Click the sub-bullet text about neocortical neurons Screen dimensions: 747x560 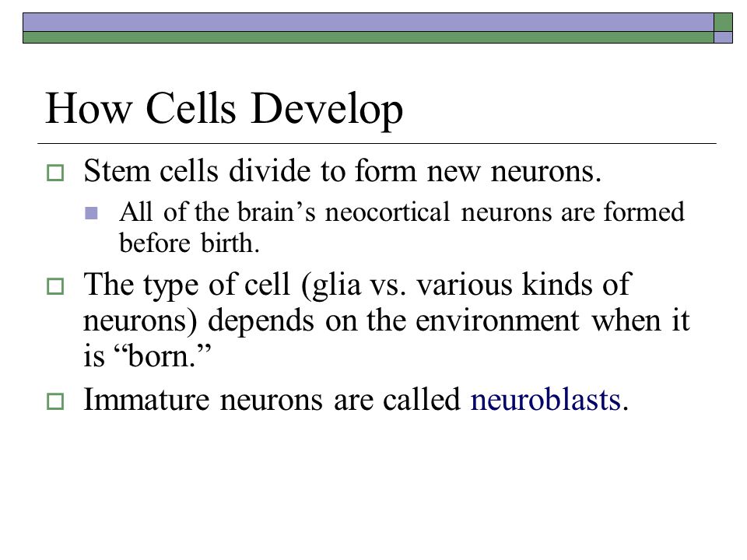click(x=402, y=227)
